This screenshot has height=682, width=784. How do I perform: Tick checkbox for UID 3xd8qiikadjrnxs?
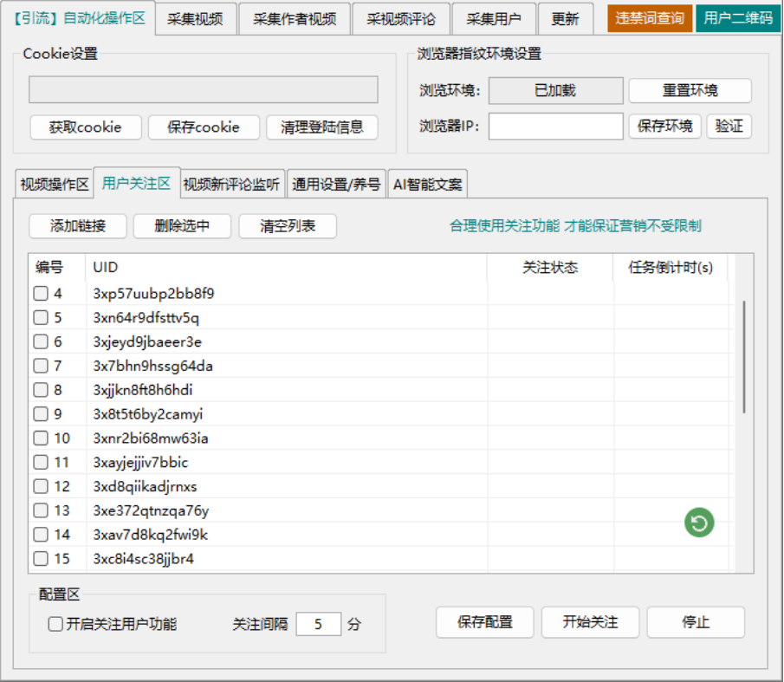(x=41, y=486)
